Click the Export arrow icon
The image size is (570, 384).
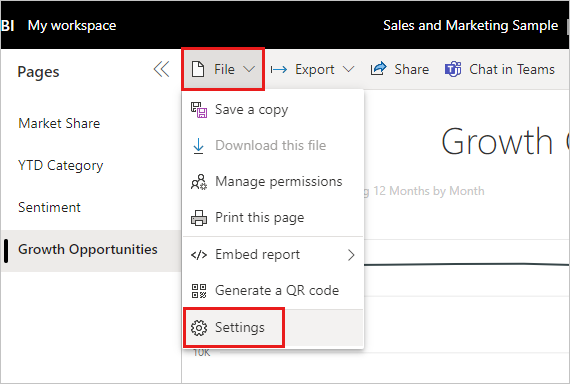coord(279,69)
